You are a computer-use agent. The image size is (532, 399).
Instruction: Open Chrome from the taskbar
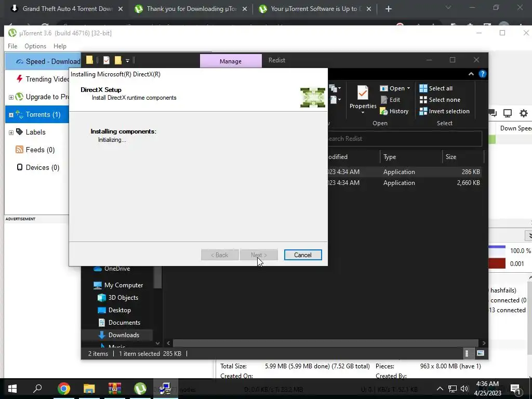(x=63, y=389)
